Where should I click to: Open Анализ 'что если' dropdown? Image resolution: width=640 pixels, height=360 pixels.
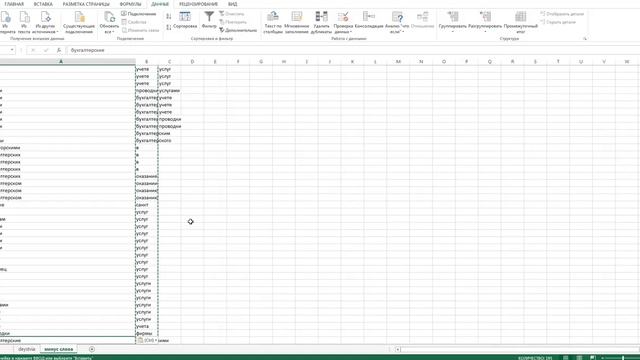point(397,22)
